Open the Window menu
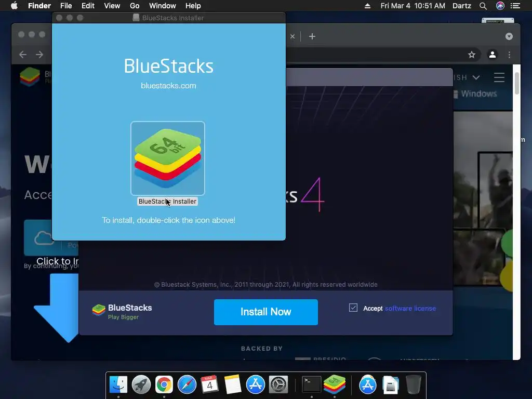 163,6
